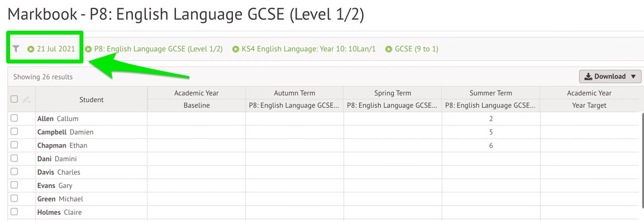The height and width of the screenshot is (221, 644).
Task: Open student Campbell Damien
Action: pyautogui.click(x=65, y=132)
